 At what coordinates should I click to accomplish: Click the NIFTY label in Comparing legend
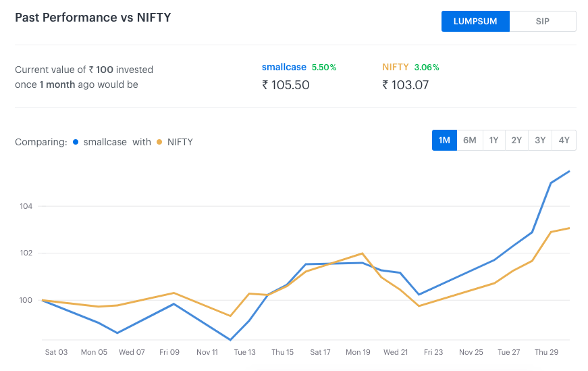(x=180, y=142)
